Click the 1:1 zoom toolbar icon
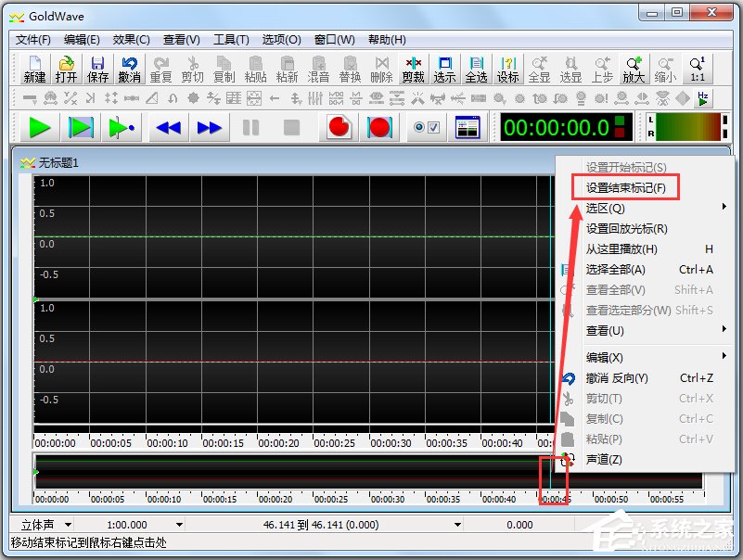This screenshot has width=743, height=560. click(697, 70)
